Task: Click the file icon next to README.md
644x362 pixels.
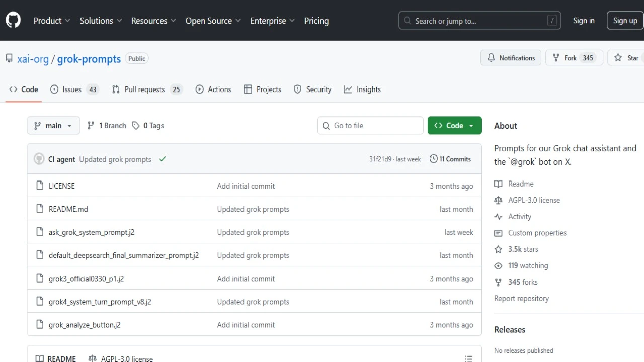Action: [x=40, y=209]
